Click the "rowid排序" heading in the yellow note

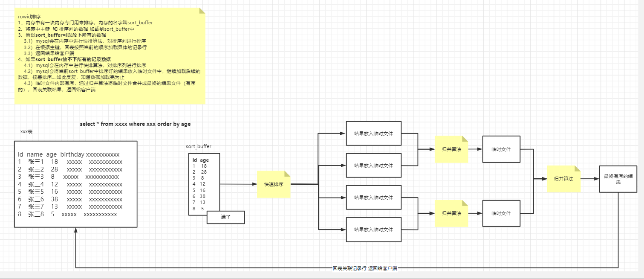coord(29,17)
